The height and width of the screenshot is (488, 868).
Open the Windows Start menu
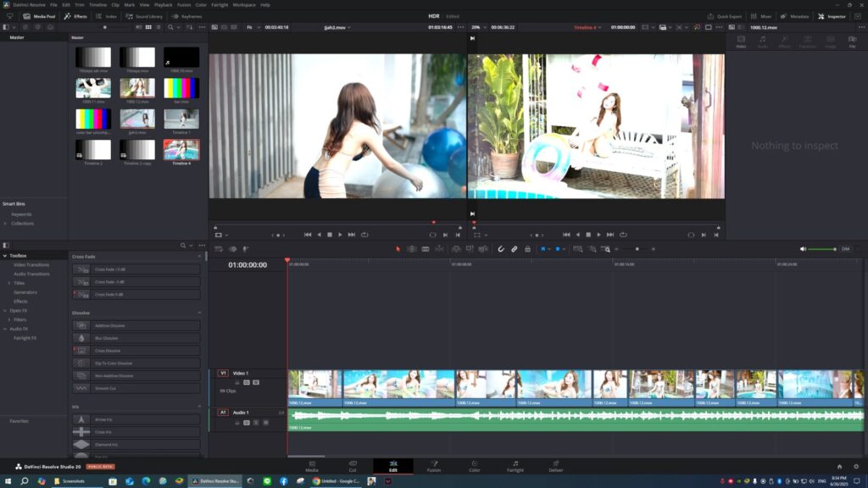[8, 481]
